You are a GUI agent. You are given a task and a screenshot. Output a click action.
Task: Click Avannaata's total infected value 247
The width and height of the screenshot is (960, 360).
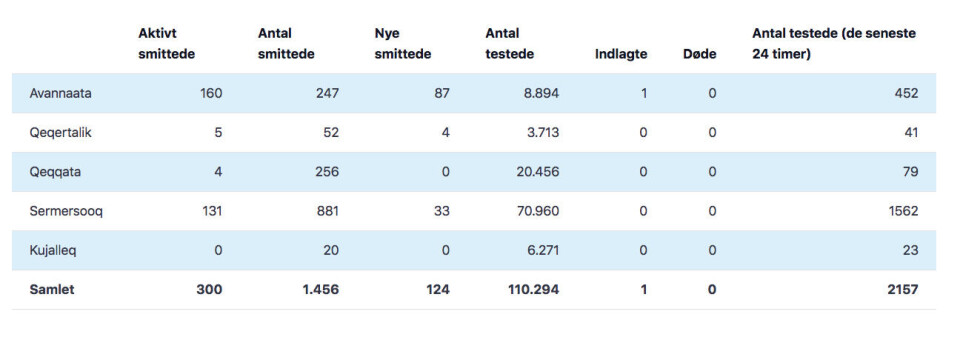(x=327, y=93)
